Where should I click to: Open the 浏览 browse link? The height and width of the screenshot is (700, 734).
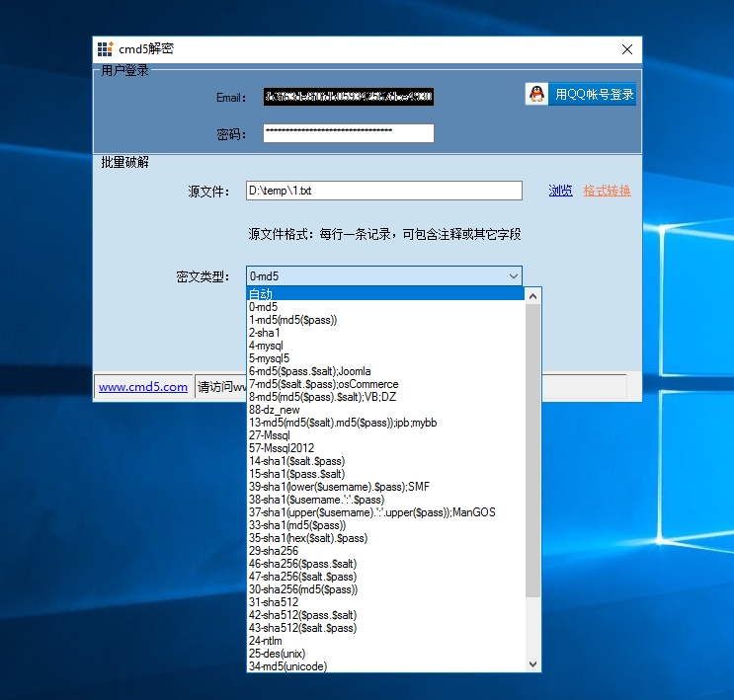coord(560,191)
